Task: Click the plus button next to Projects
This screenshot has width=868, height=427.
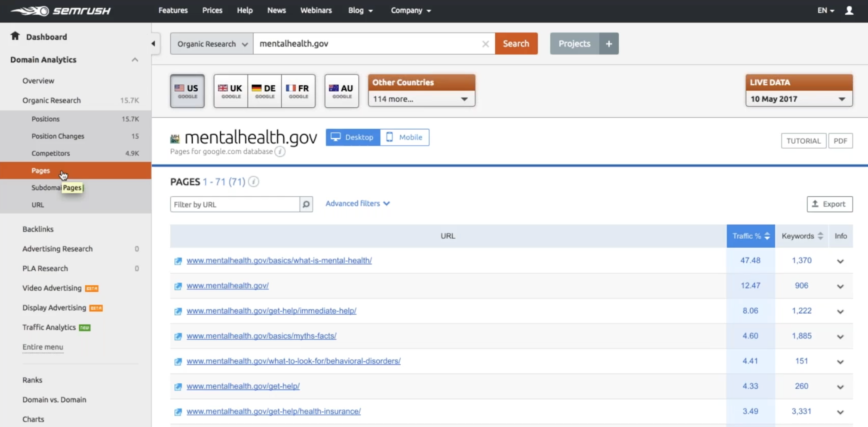Action: [609, 44]
